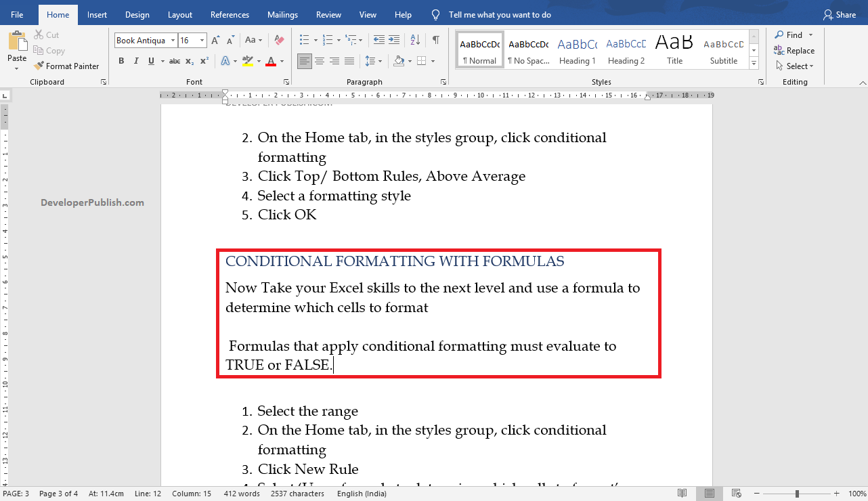Click the Sort icon in Paragraph group

(414, 39)
